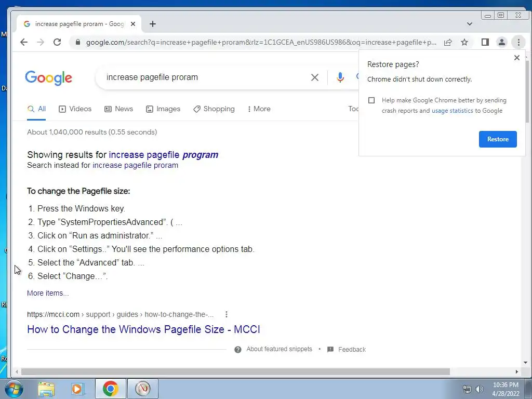This screenshot has height=399, width=532.
Task: Enable sending crash reports checkbox
Action: [x=371, y=100]
